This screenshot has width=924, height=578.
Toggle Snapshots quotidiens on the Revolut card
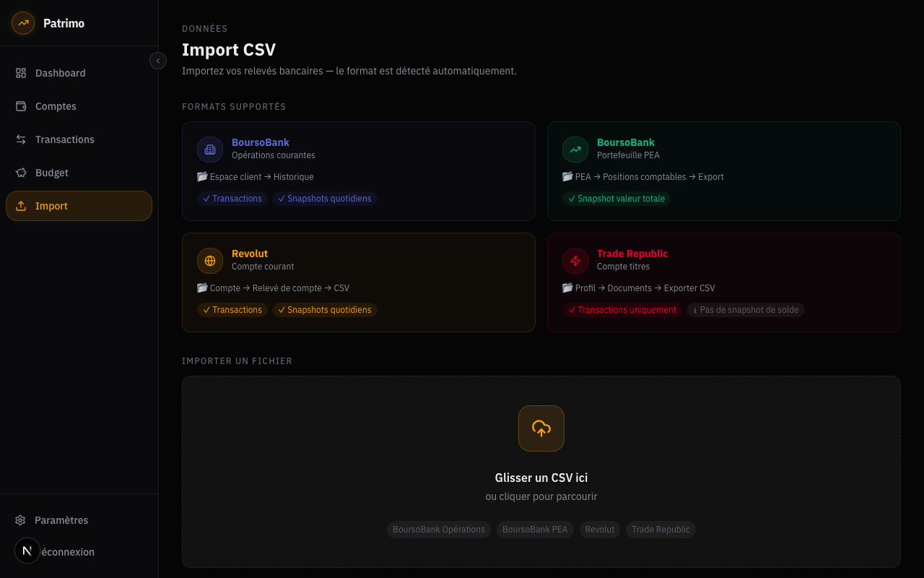pos(325,309)
